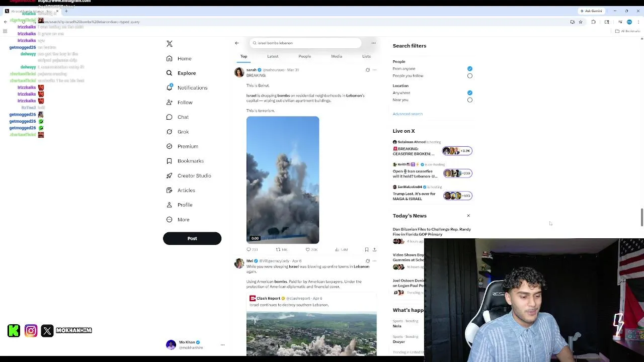Share sarah's post via share icon

pos(374,249)
